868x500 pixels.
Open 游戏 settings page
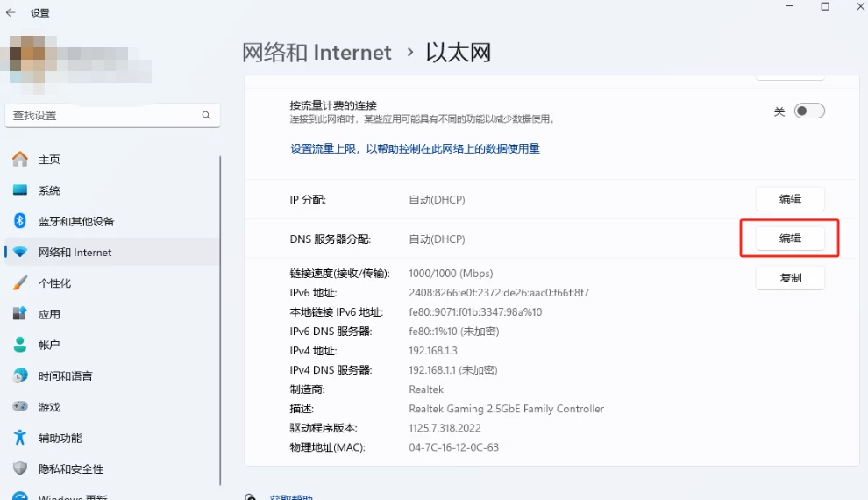coord(112,407)
